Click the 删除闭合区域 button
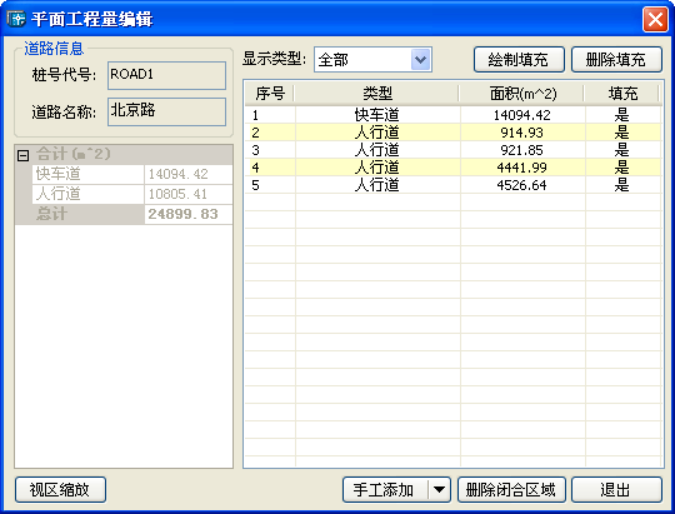Image resolution: width=675 pixels, height=514 pixels. coord(511,490)
